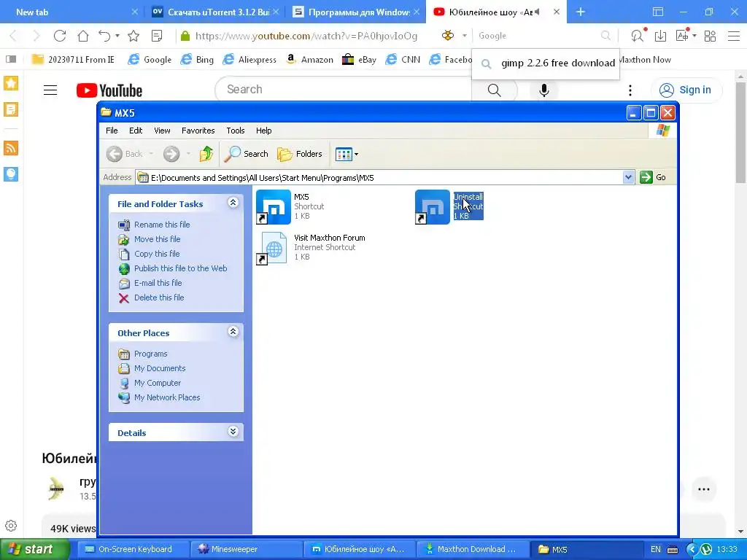Viewport: 747px width, 560px height.
Task: Click the undo closed tab arrow icon
Action: click(104, 36)
